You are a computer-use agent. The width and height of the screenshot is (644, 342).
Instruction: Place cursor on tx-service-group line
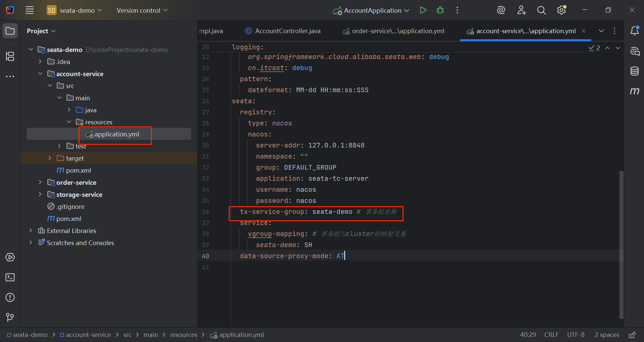point(318,212)
